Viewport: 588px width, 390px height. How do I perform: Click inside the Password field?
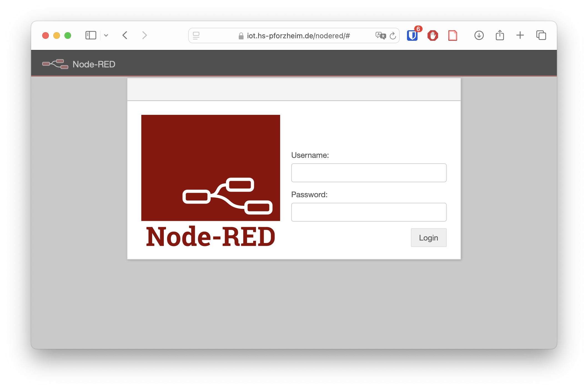click(369, 212)
